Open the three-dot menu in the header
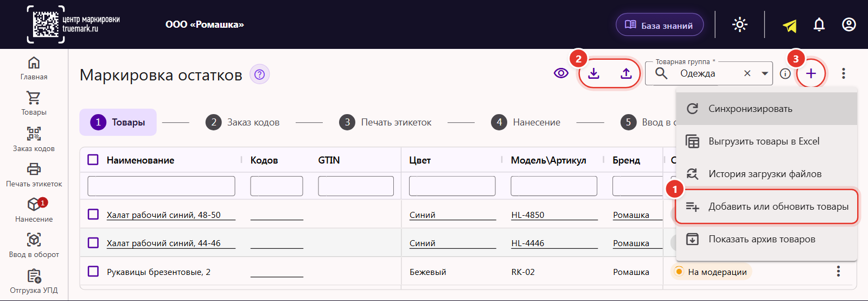The height and width of the screenshot is (301, 868). click(x=844, y=73)
